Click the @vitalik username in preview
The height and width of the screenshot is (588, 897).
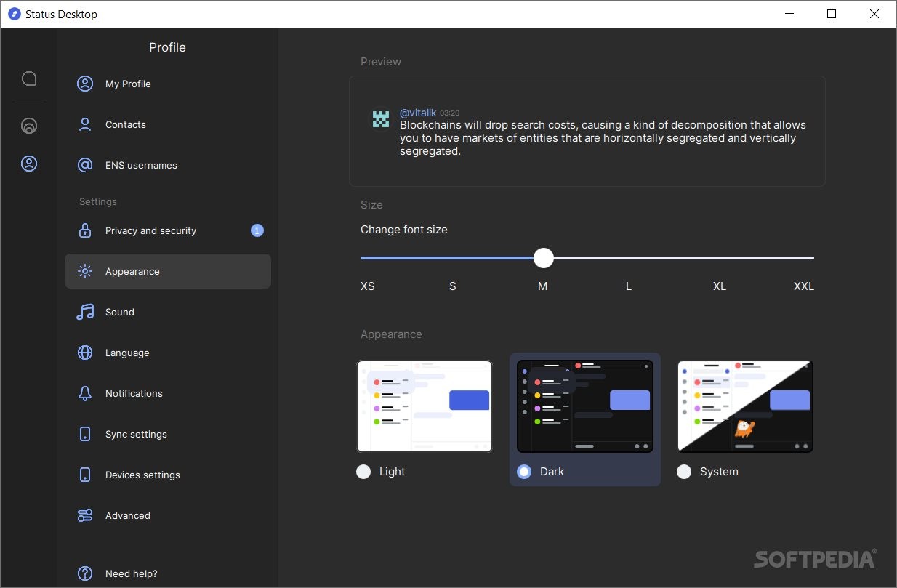click(x=419, y=113)
